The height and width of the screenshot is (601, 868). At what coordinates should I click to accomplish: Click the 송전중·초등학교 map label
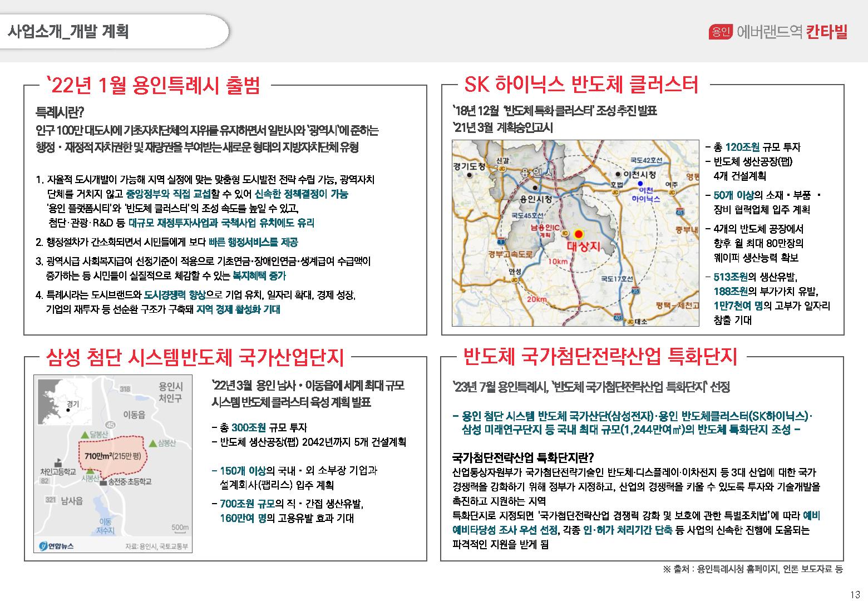click(130, 481)
